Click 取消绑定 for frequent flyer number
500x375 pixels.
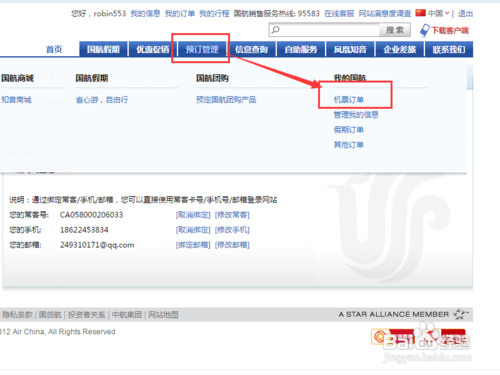(x=193, y=215)
